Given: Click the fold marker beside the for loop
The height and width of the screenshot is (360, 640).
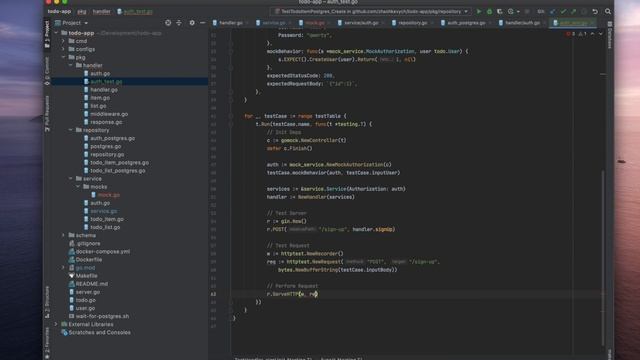Looking at the screenshot, I should pos(231,116).
